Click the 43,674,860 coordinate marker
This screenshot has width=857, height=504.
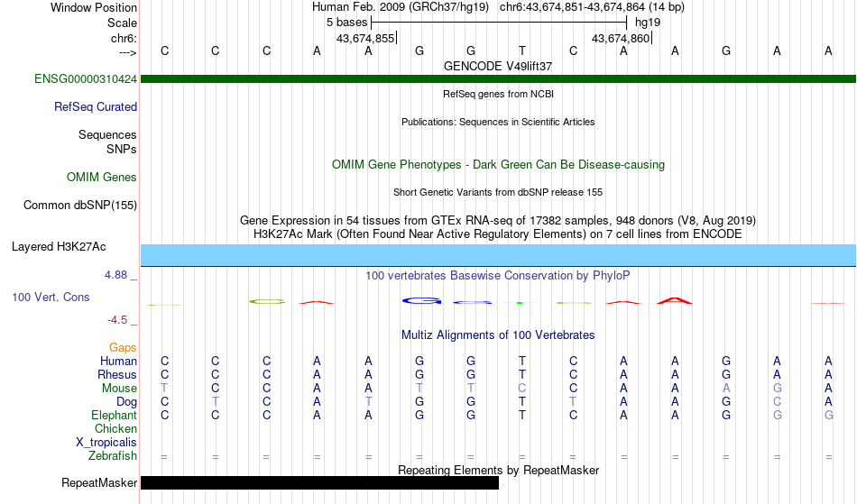pos(621,38)
